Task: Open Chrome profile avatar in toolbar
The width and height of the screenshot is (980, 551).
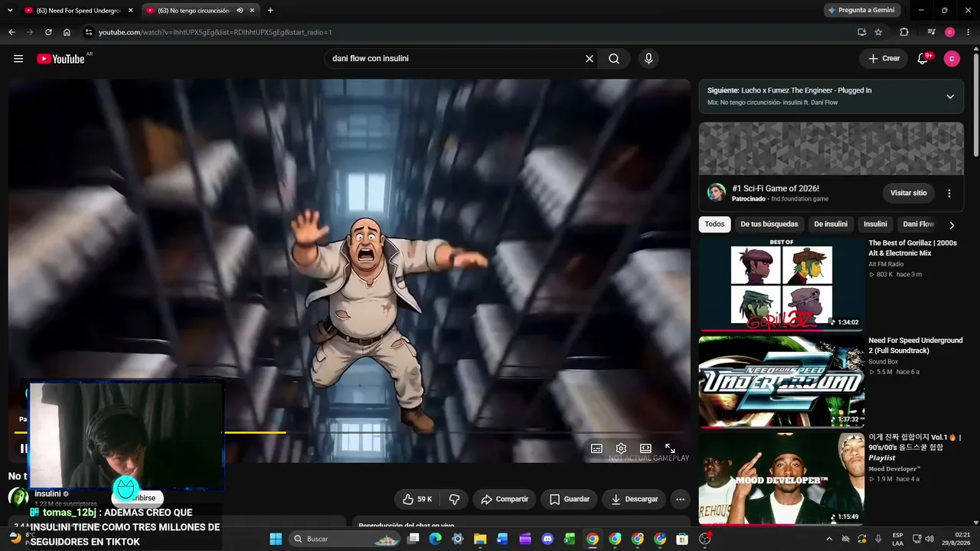Action: point(950,32)
